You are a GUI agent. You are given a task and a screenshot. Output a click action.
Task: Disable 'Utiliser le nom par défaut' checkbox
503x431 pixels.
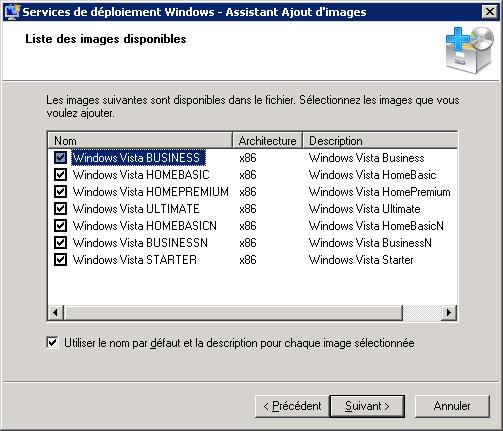tap(52, 343)
